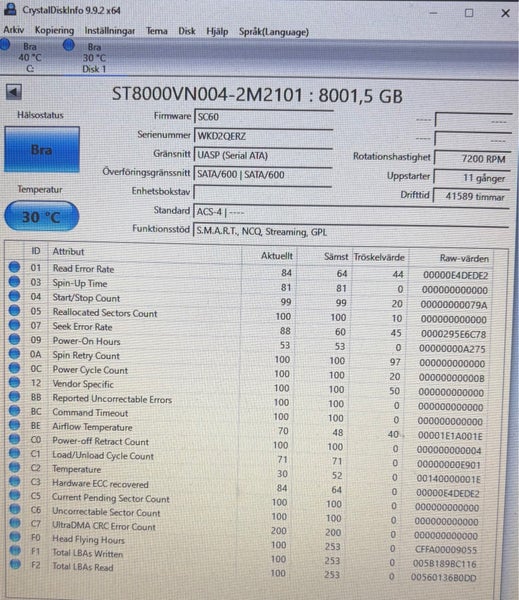519x600 pixels.
Task: Click the Serienummer field WKD2QERZ
Action: pos(263,136)
